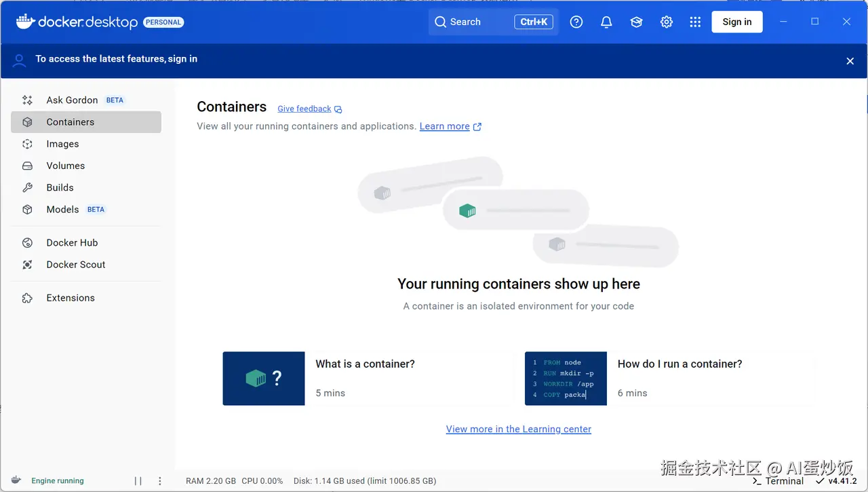Click the Learn more external link icon
The width and height of the screenshot is (868, 492).
pos(477,127)
